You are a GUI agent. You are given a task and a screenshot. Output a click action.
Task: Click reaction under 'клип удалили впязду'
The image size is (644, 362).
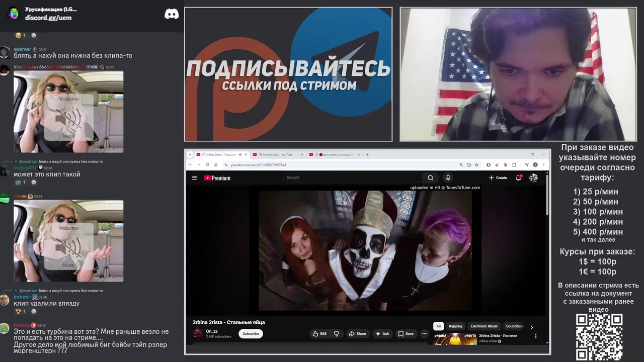point(21,311)
